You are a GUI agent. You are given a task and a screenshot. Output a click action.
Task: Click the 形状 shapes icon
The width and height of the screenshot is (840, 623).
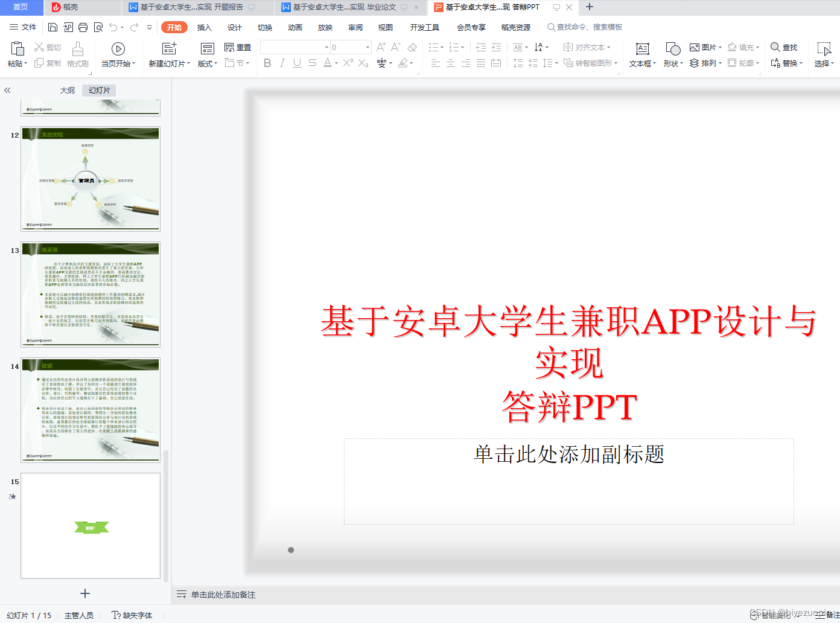click(672, 56)
